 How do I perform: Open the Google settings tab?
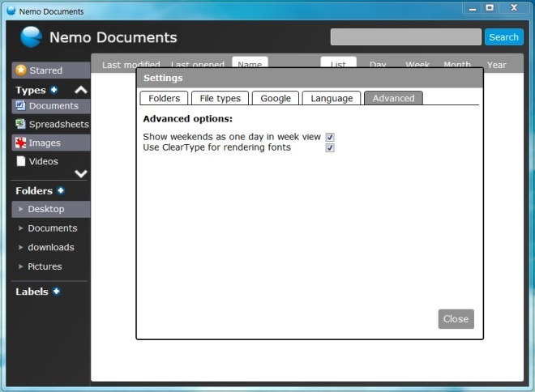(276, 98)
